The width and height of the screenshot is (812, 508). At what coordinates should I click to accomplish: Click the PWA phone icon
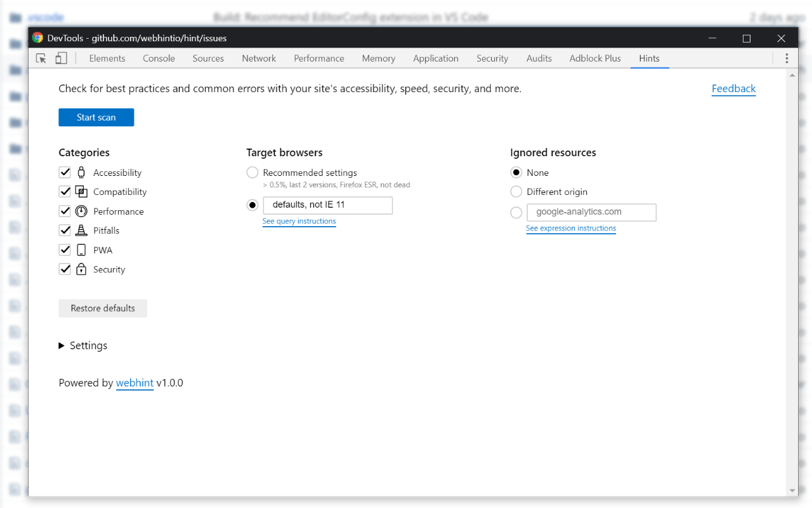[81, 250]
